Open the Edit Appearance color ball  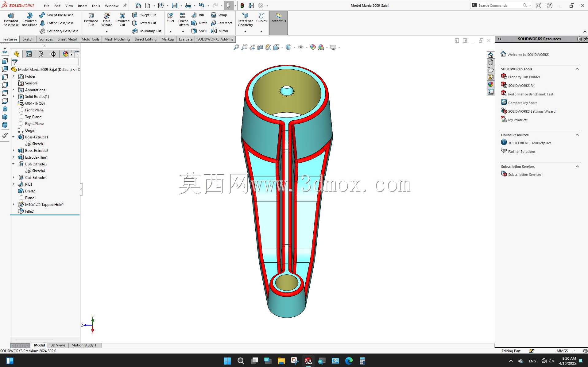(313, 47)
